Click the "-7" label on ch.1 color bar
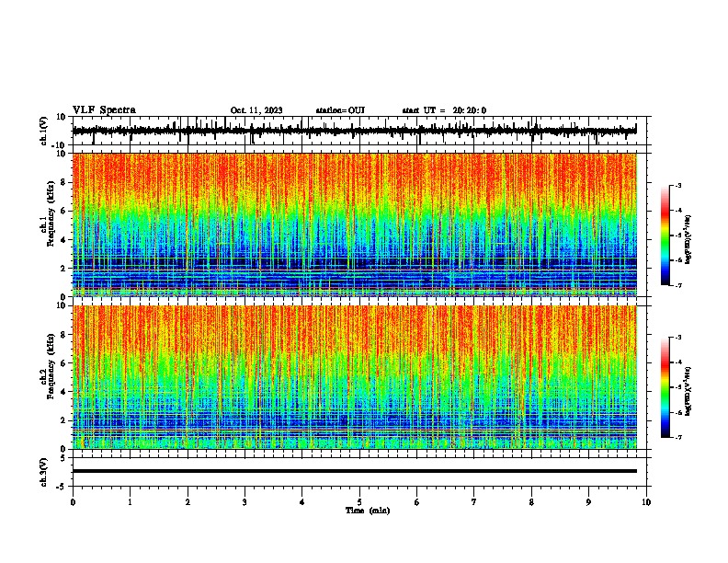Screen dimensions: 728x563 pyautogui.click(x=678, y=285)
